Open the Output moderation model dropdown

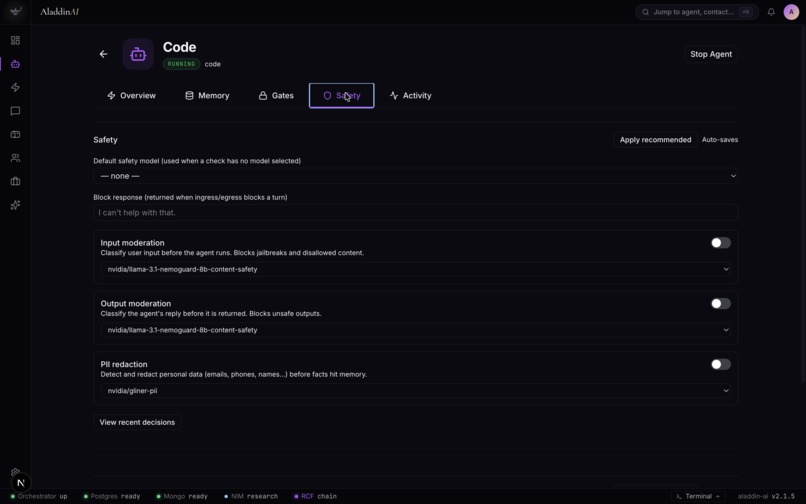click(x=415, y=330)
